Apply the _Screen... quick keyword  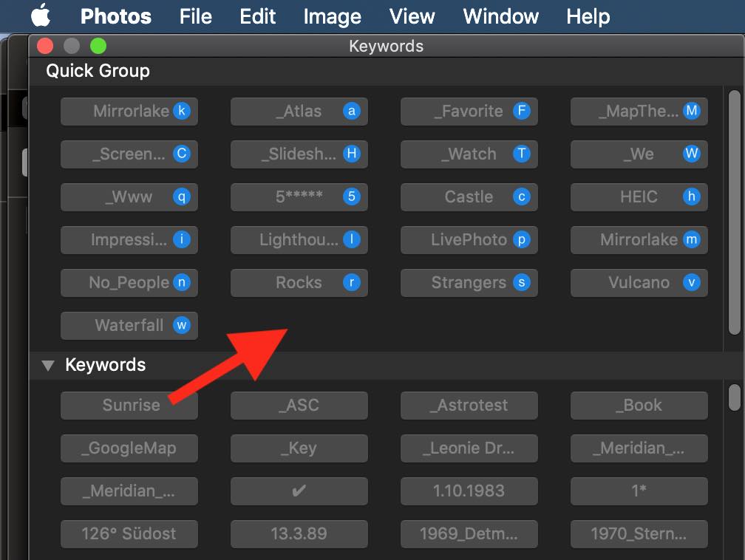pos(129,154)
